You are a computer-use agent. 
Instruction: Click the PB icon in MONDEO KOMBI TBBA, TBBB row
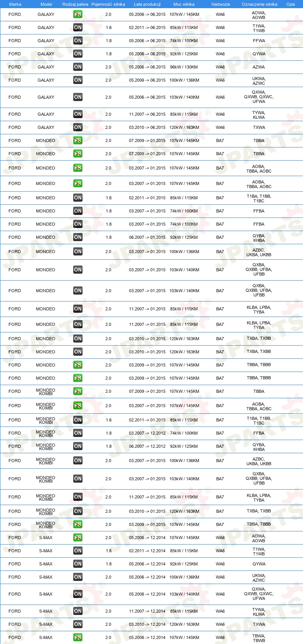click(78, 524)
